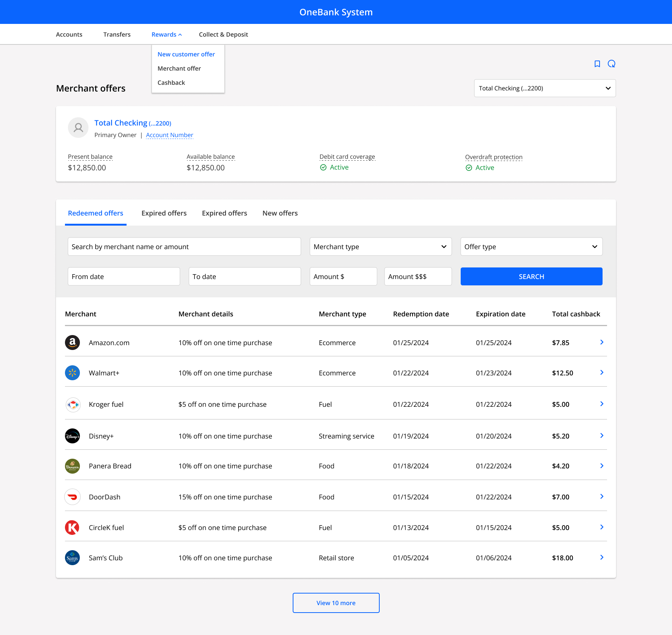Switch to the New offers tab
This screenshot has height=635, width=672.
click(x=280, y=213)
